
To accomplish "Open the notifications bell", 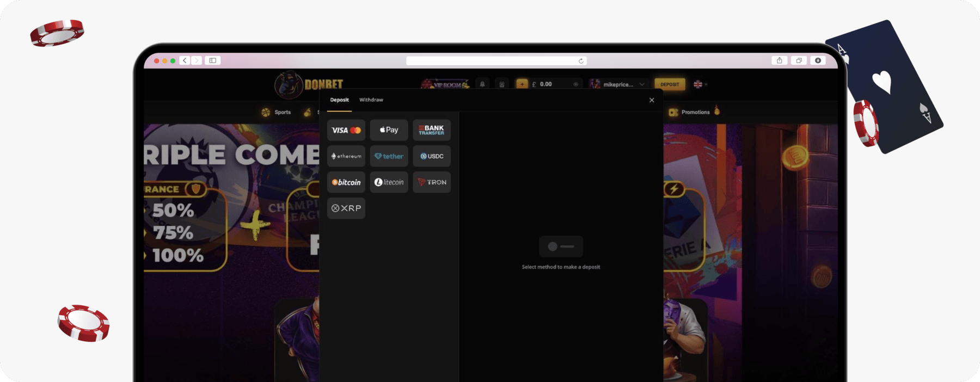I will pos(482,84).
